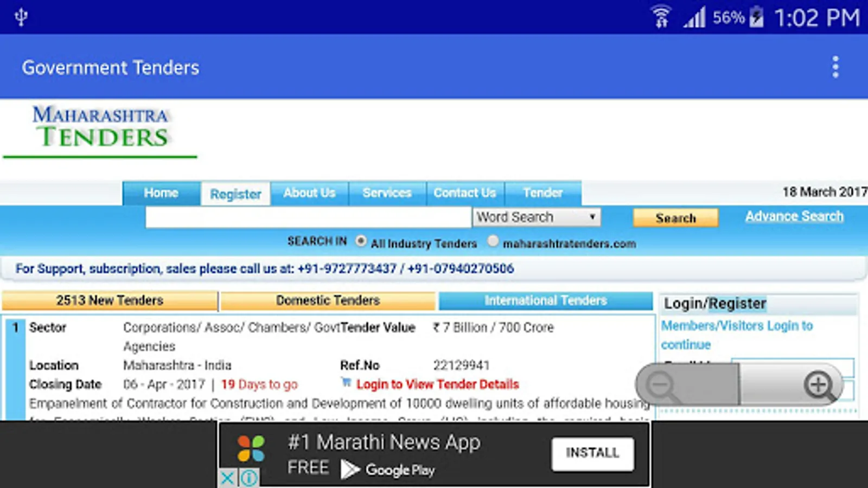Go to the Home tab
The image size is (868, 488).
click(161, 193)
